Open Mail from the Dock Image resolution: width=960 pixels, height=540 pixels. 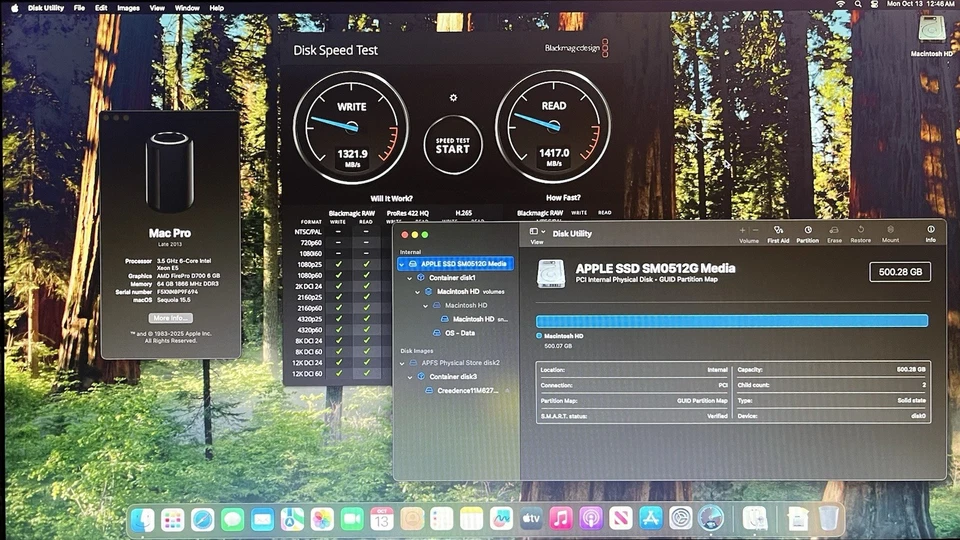click(263, 519)
